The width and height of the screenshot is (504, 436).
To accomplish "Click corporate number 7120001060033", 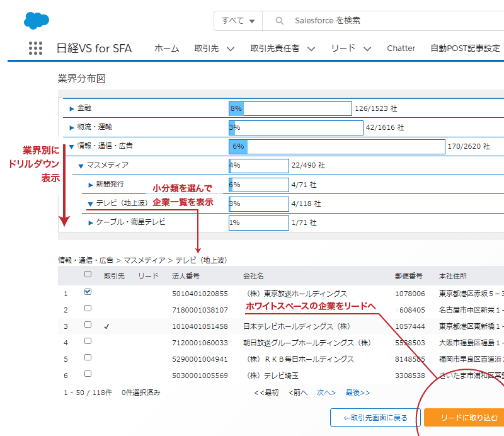I will 200,343.
